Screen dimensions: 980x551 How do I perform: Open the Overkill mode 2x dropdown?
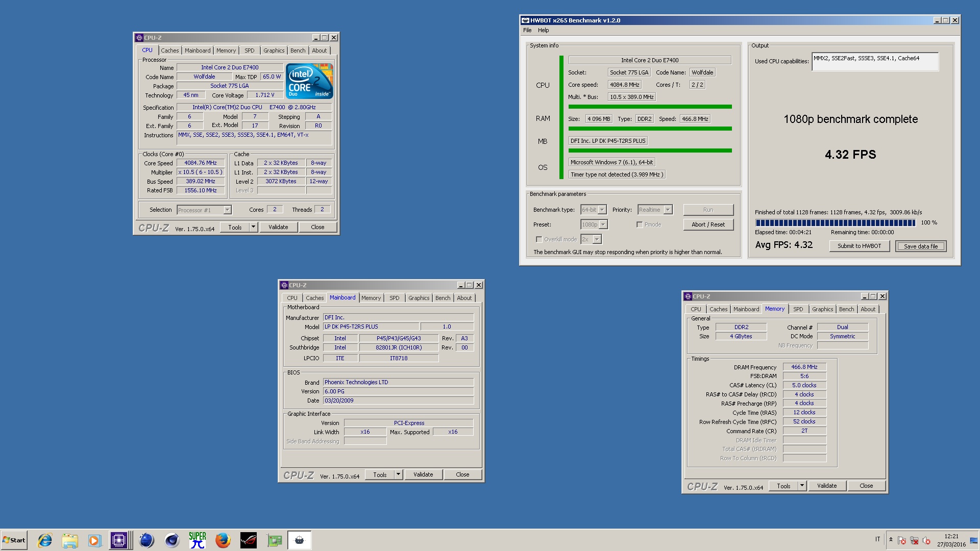pyautogui.click(x=591, y=239)
